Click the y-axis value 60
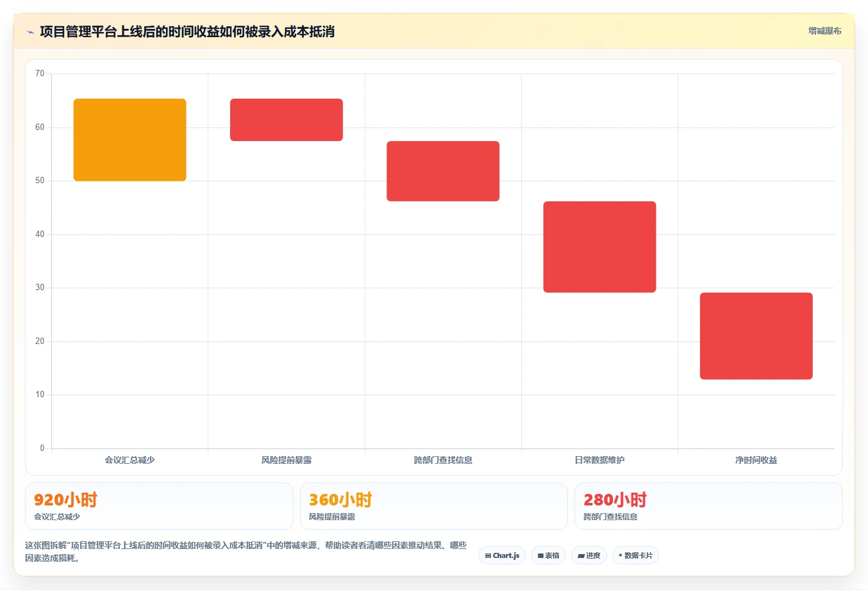868x590 pixels. (40, 127)
